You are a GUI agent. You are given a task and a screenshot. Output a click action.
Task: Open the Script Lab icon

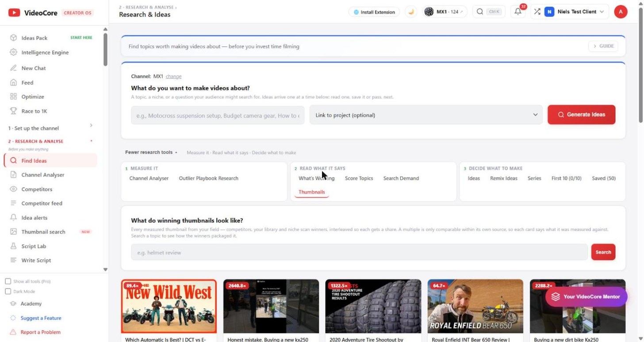coord(13,246)
